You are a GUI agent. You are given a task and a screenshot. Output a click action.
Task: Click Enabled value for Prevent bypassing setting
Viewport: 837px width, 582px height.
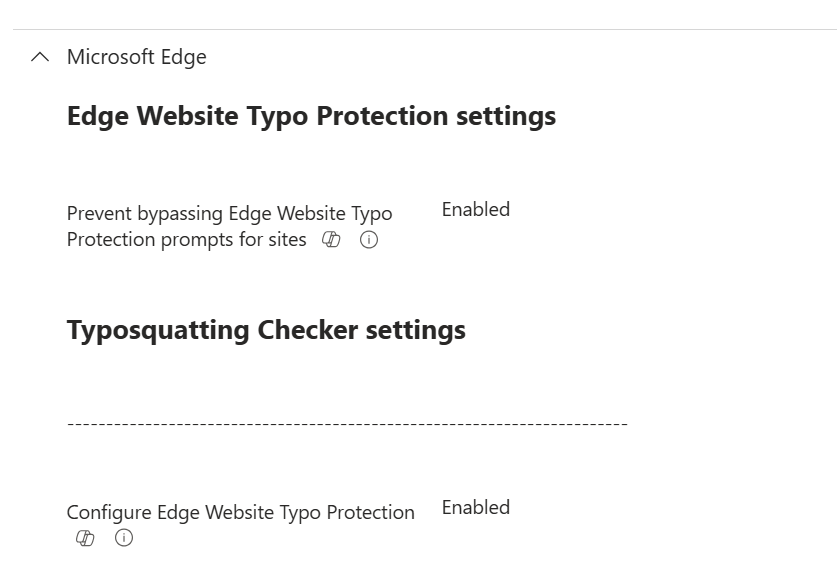[475, 209]
